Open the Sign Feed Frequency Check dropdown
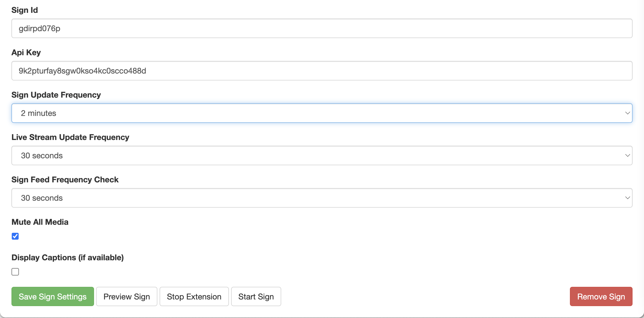 click(322, 198)
